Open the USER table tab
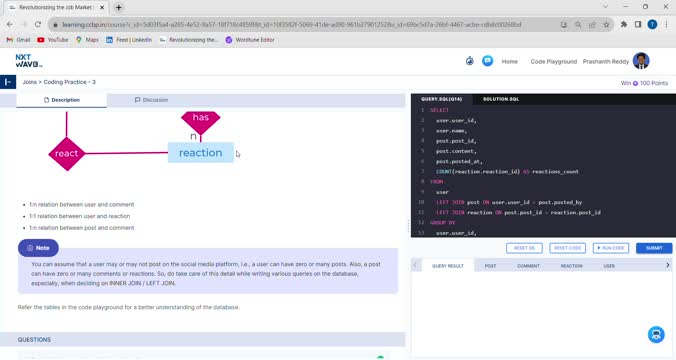Screen dimensions: 676x360 [609, 266]
